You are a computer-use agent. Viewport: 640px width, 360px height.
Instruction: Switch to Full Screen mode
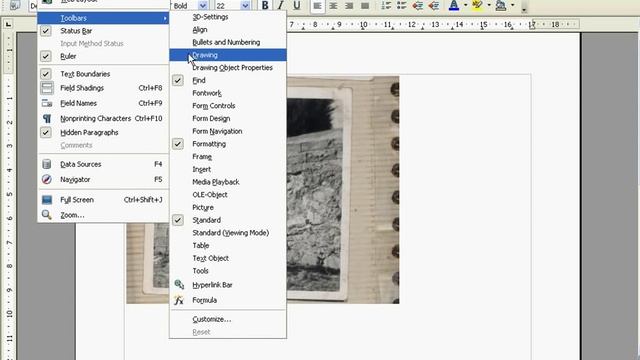[x=103, y=200]
